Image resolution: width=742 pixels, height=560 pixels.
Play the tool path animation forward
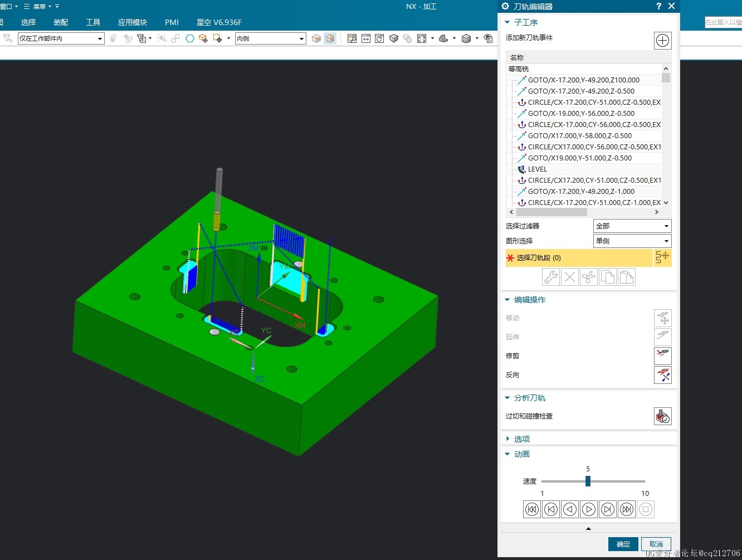(589, 509)
